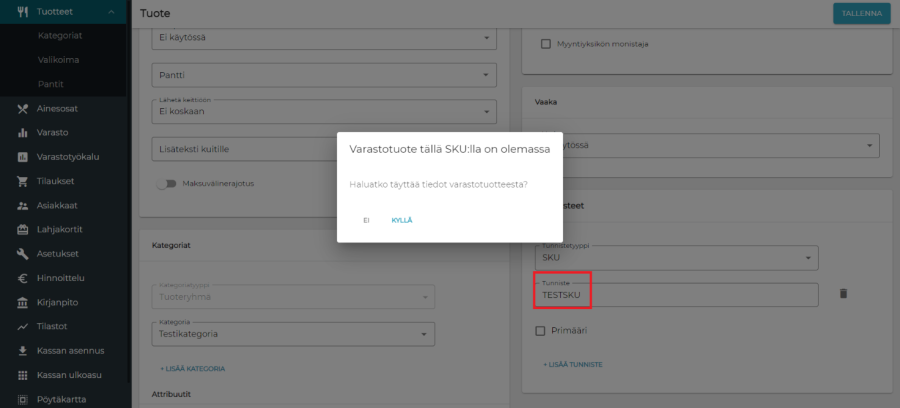Click the Tunniste input field containing TESTSKU
This screenshot has width=900, height=408.
tap(676, 295)
